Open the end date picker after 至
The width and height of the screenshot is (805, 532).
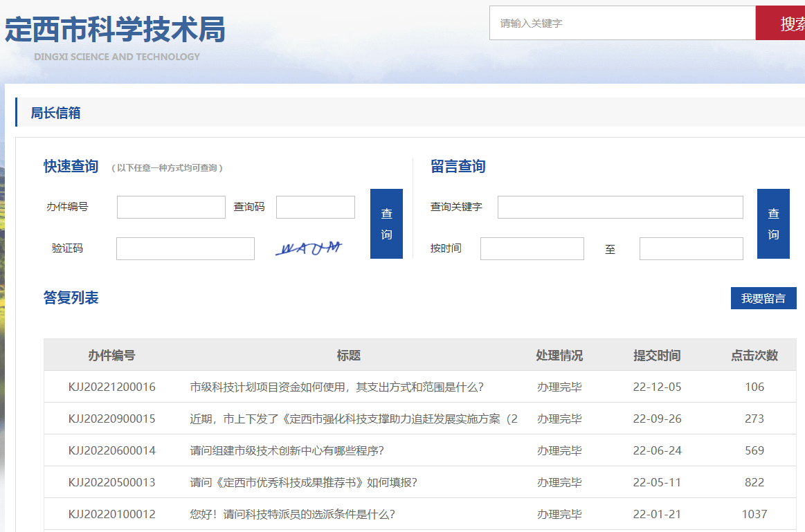click(x=691, y=248)
